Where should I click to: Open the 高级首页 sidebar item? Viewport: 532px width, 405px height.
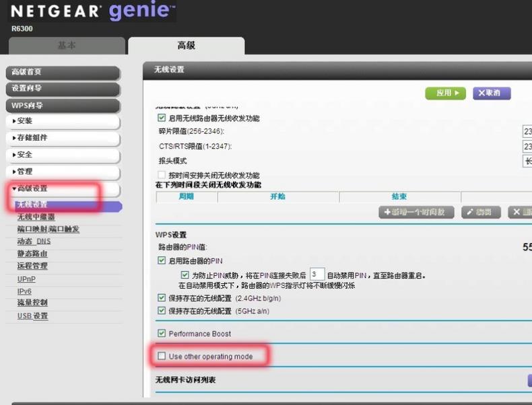pos(63,72)
